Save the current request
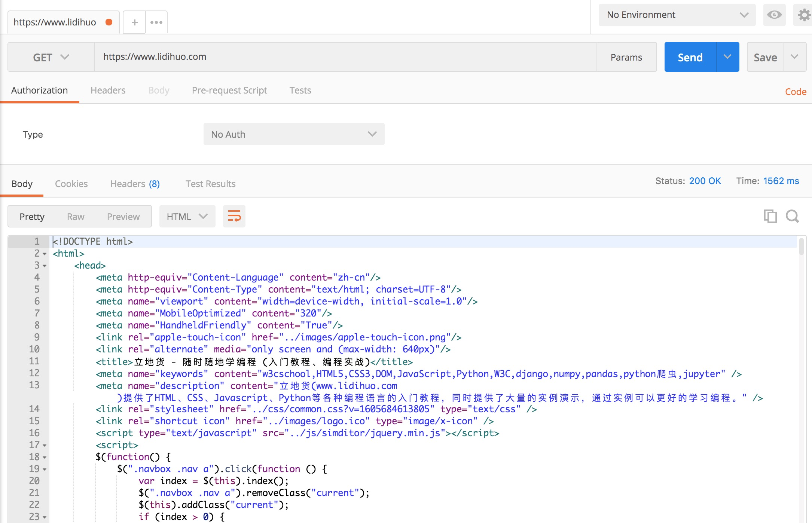Viewport: 812px width, 523px height. [765, 57]
